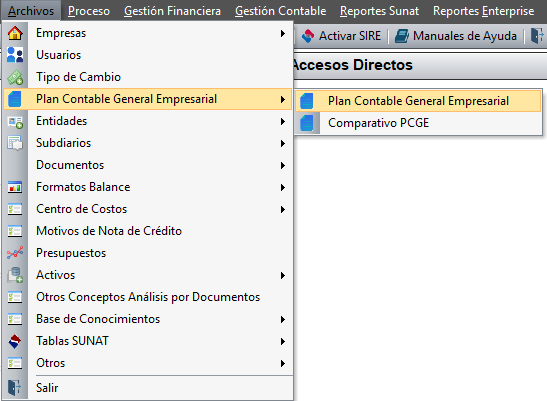Click the house icon beside Empresas
Screen dimensions: 547x401
15,33
